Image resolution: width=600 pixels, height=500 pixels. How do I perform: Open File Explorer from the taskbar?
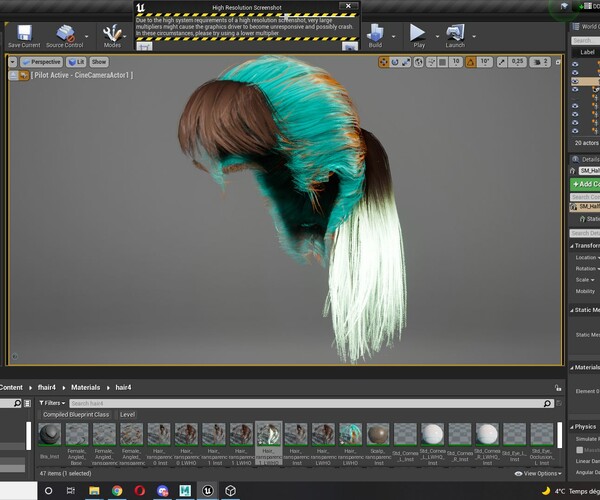[94, 490]
